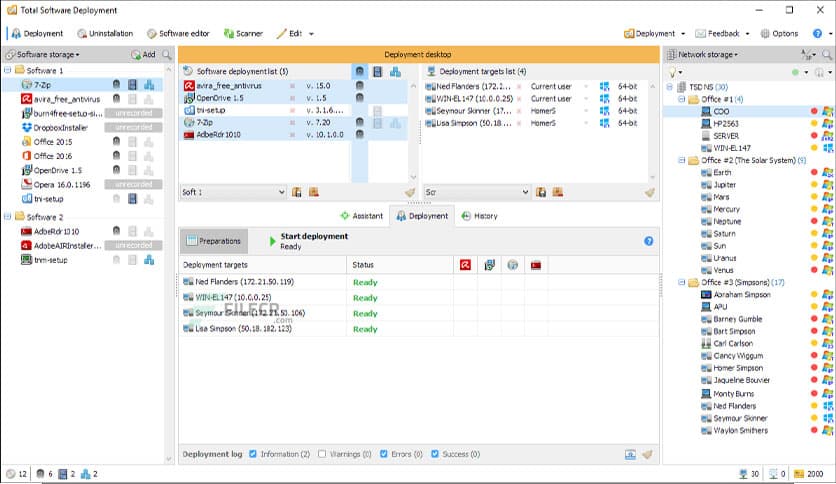Switch to Uninstallation mode
Image resolution: width=836 pixels, height=484 pixels.
tap(105, 34)
